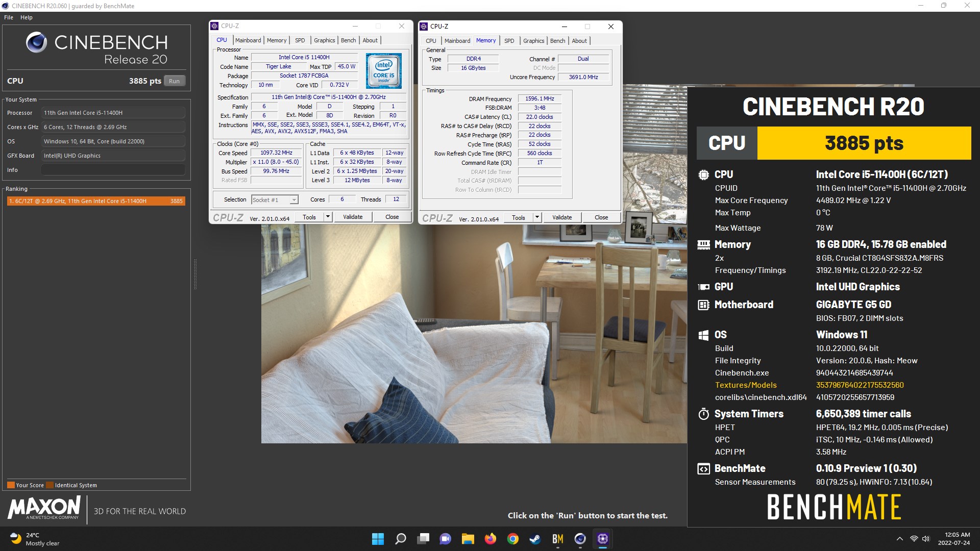
Task: Click the MAXON logo
Action: coord(44,508)
